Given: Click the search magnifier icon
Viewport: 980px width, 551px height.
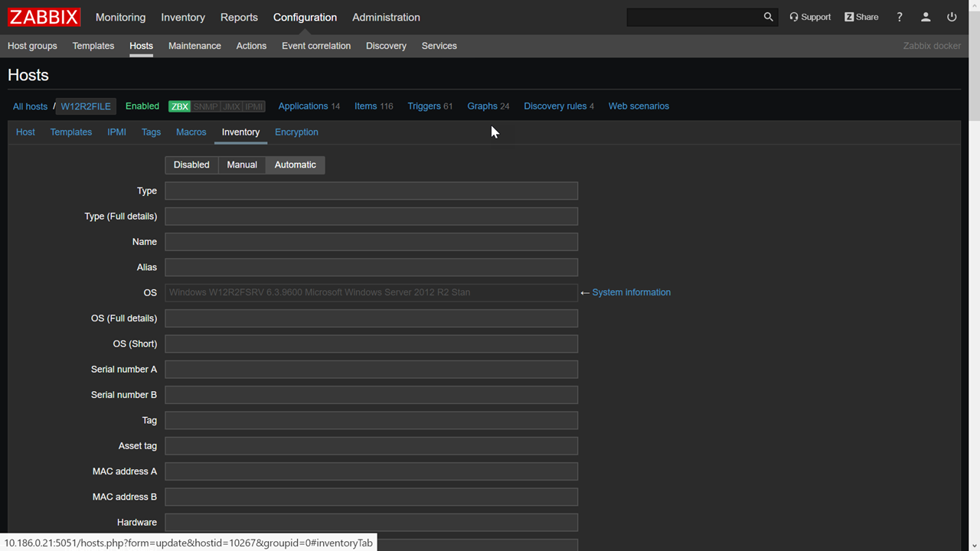Looking at the screenshot, I should [768, 17].
